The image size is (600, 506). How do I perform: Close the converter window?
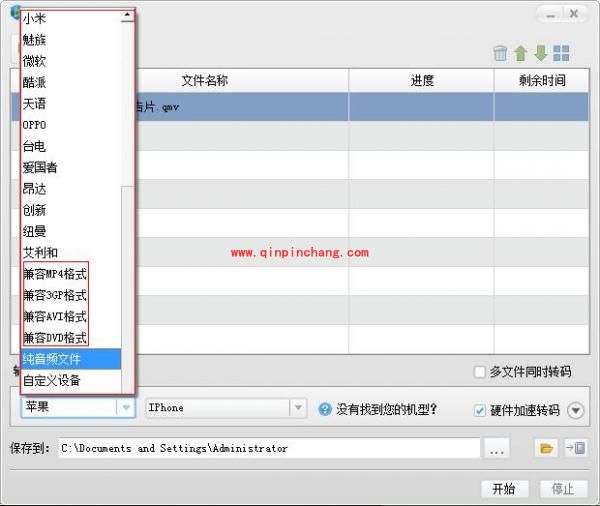[574, 15]
